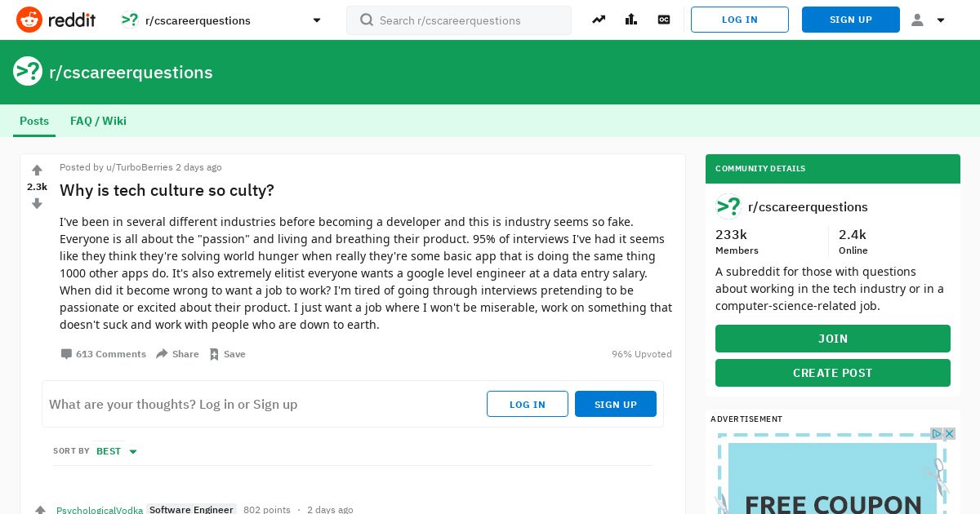Image resolution: width=980 pixels, height=514 pixels.
Task: Save the post with bookmark icon
Action: pyautogui.click(x=227, y=354)
